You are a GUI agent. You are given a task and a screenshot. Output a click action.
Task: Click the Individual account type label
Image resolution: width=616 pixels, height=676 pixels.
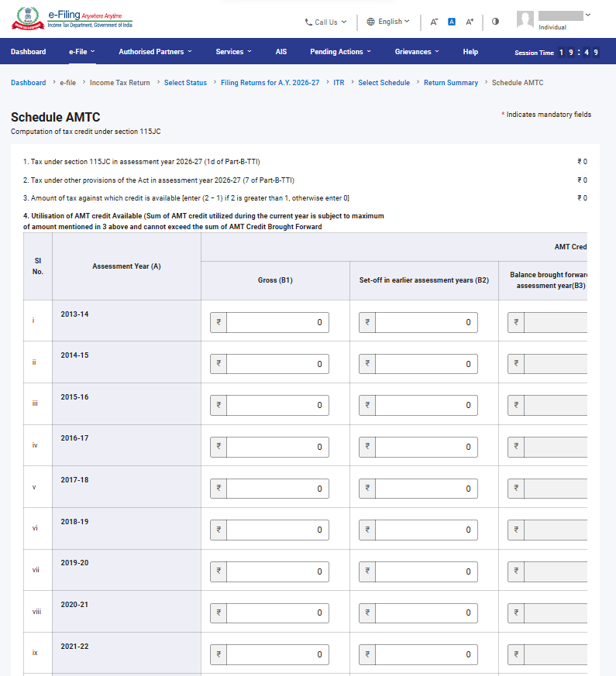coord(552,27)
